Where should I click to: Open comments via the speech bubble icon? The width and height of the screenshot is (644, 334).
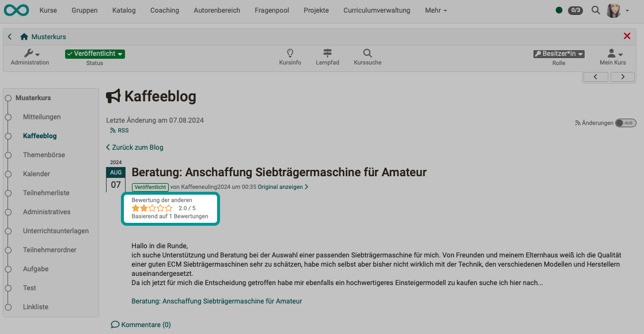[115, 324]
